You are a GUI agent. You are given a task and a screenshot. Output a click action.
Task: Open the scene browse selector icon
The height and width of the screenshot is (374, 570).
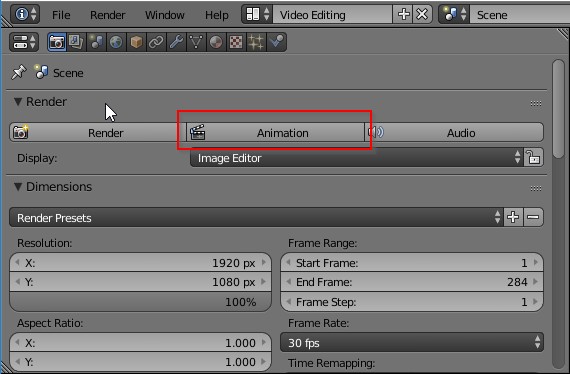tap(454, 14)
